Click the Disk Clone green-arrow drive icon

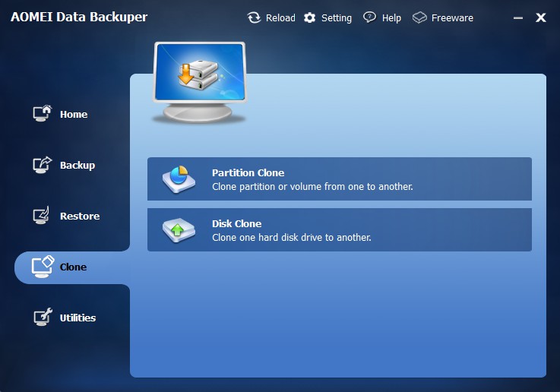[179, 230]
